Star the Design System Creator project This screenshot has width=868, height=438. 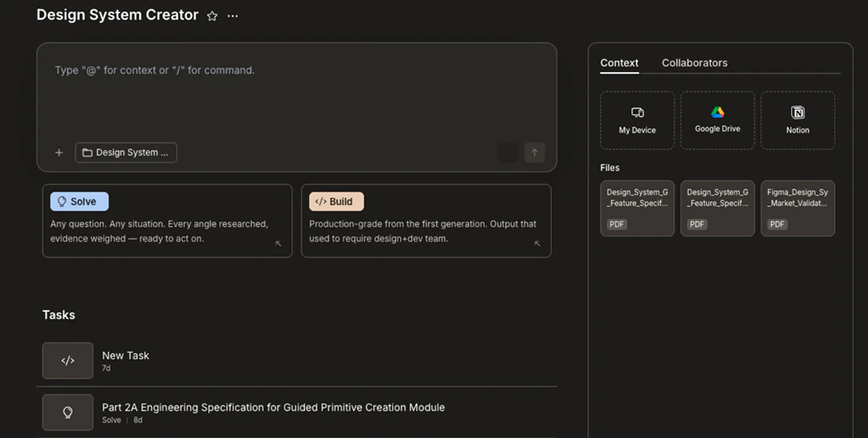coord(212,16)
